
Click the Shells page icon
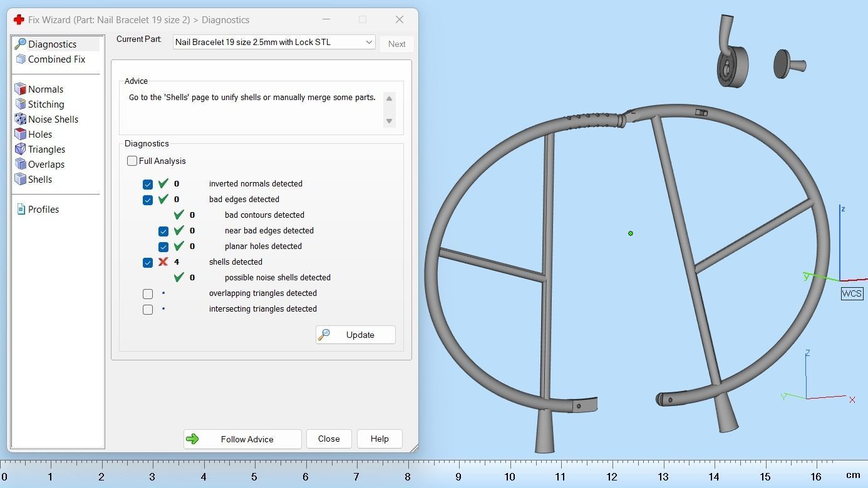click(20, 179)
